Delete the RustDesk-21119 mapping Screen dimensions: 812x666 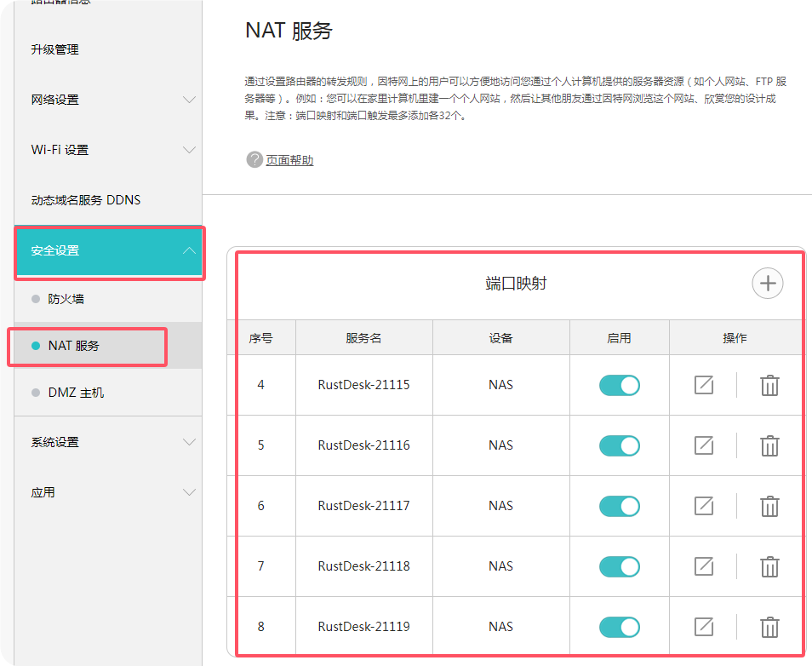pyautogui.click(x=769, y=627)
